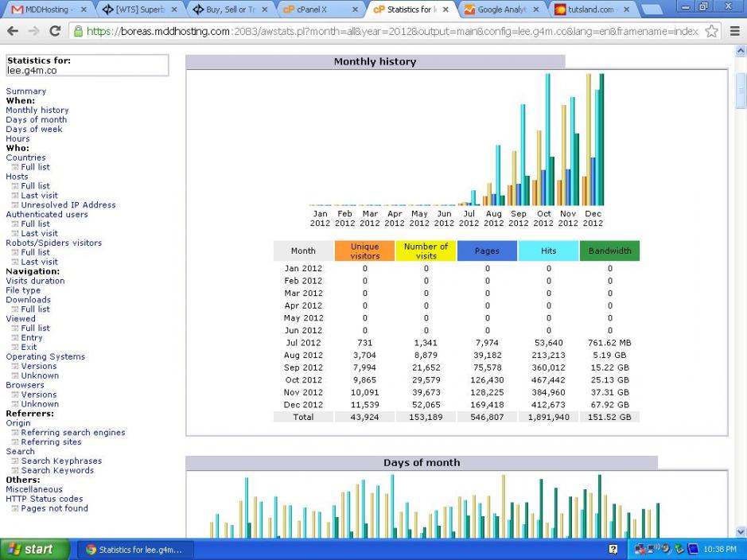Close the cPanel X tab
Screen dimensions: 747x560
coord(355,10)
